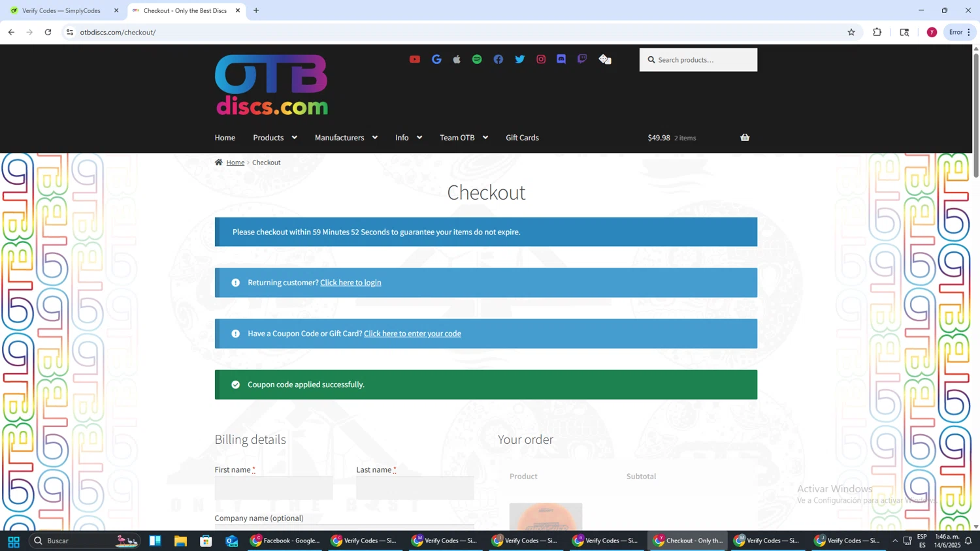Open File Explorer from taskbar
Image resolution: width=980 pixels, height=551 pixels.
pyautogui.click(x=180, y=541)
